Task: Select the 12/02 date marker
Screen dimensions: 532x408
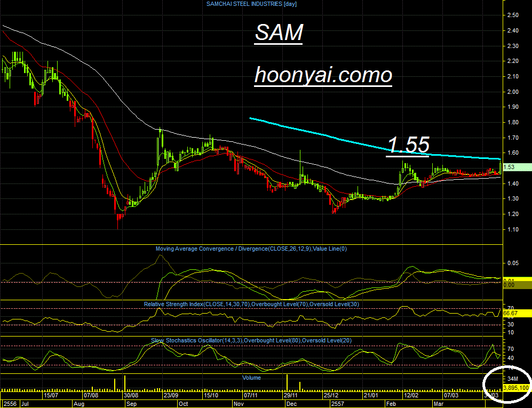Action: (x=411, y=395)
